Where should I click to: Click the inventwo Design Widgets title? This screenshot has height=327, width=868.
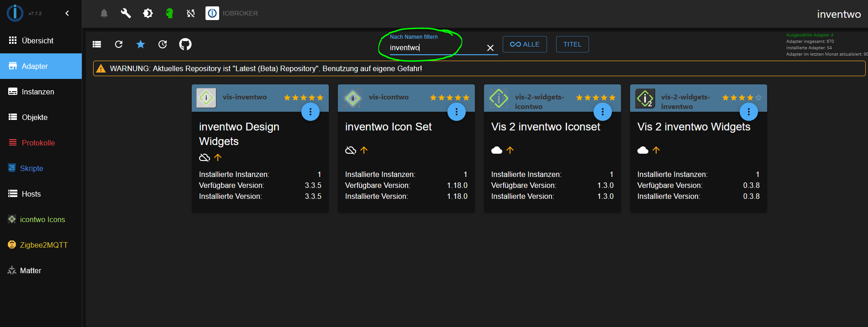click(x=239, y=134)
